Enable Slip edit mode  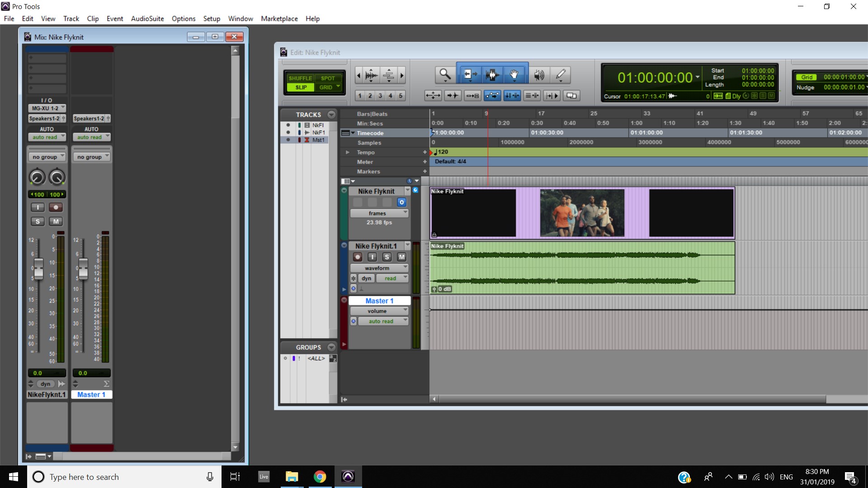pyautogui.click(x=301, y=88)
